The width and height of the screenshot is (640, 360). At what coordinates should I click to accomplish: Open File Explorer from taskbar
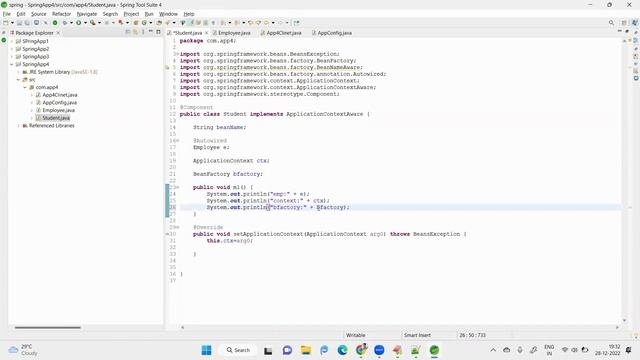(306, 350)
